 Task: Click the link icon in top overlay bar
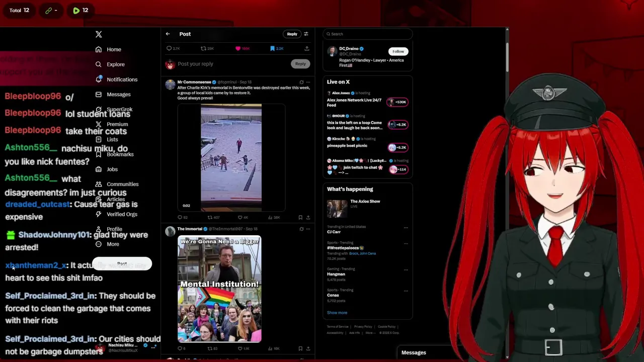49,10
